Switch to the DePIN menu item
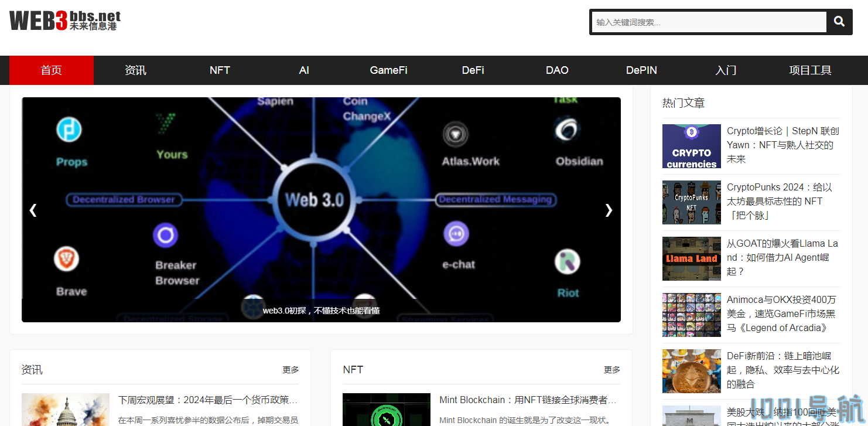Screen dimensions: 868x426 coord(641,70)
